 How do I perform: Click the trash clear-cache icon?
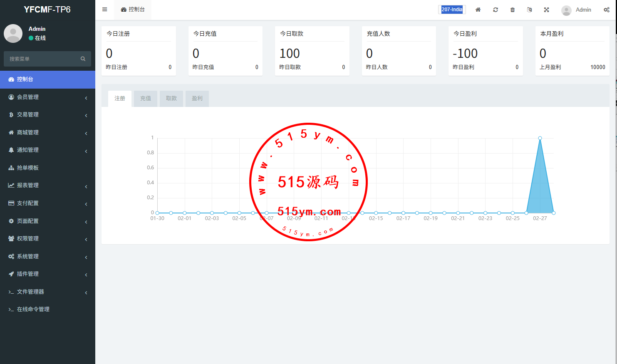(x=513, y=10)
